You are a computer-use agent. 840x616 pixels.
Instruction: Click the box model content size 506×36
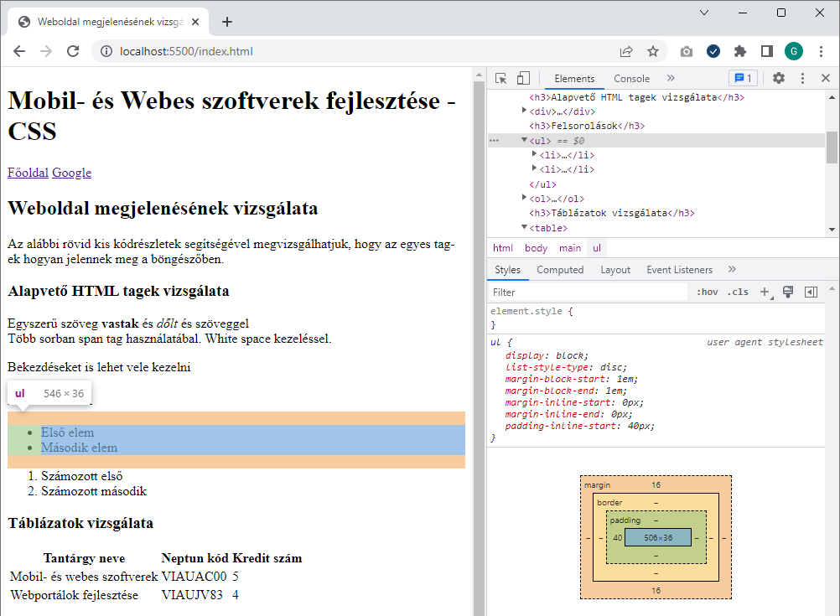pyautogui.click(x=658, y=537)
